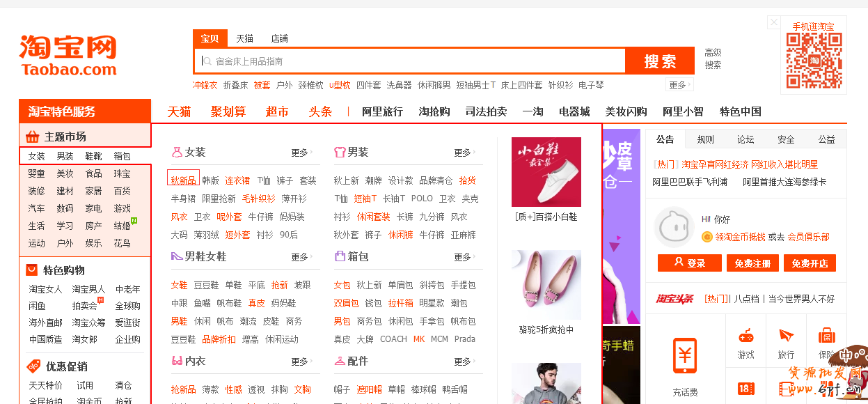
Task: Expand 更多 for the 男装 section
Action: 464,153
